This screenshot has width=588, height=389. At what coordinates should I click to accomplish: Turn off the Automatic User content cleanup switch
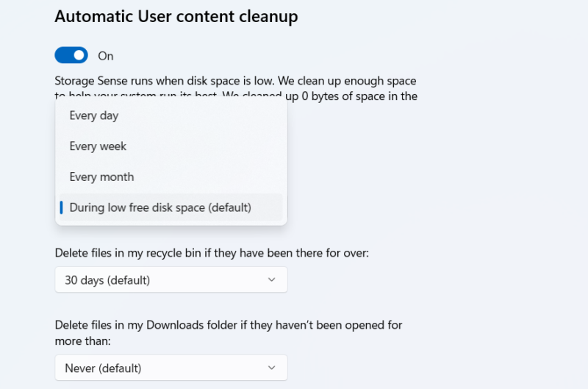tap(71, 55)
